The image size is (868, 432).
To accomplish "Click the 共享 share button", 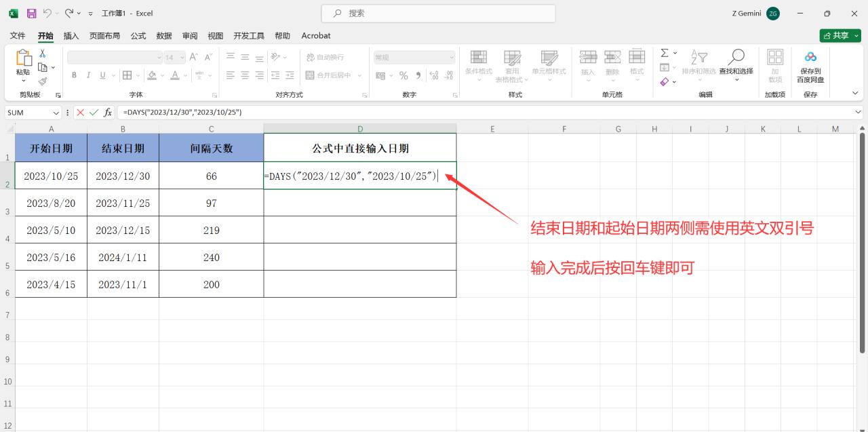I will coord(840,35).
